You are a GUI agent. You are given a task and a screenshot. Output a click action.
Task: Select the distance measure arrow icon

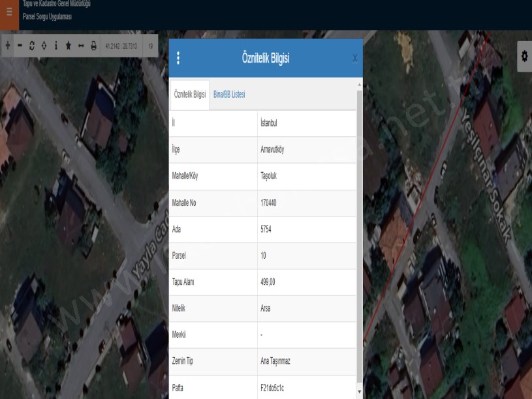coord(81,46)
